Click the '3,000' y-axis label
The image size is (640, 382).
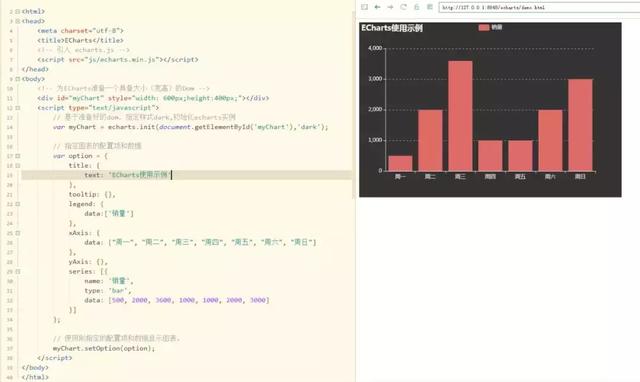click(375, 79)
